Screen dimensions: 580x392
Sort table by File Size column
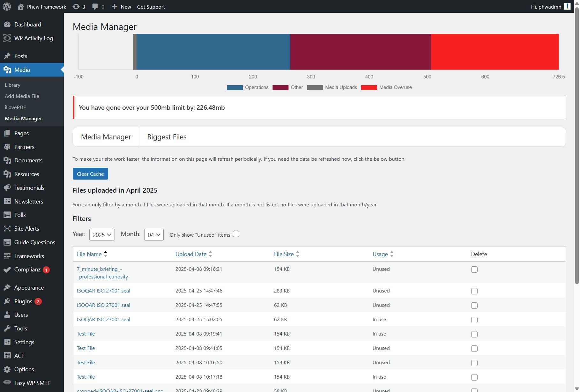tap(284, 254)
